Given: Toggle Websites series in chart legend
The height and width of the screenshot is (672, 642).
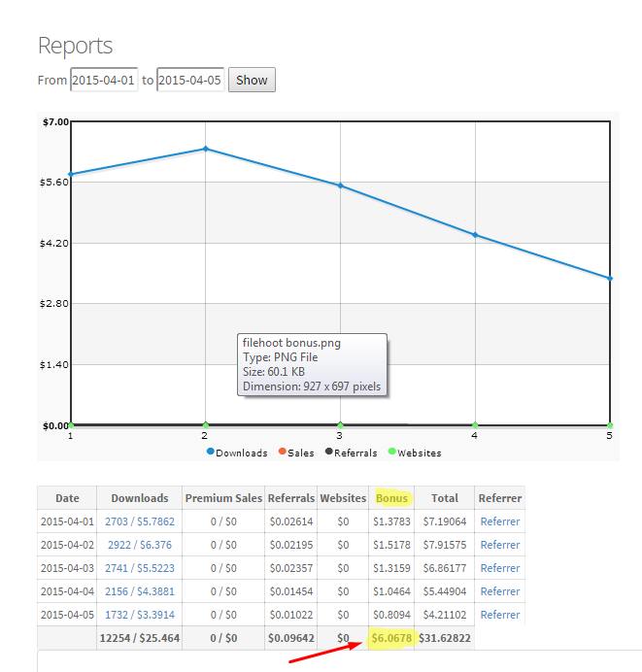Looking at the screenshot, I should pyautogui.click(x=415, y=453).
